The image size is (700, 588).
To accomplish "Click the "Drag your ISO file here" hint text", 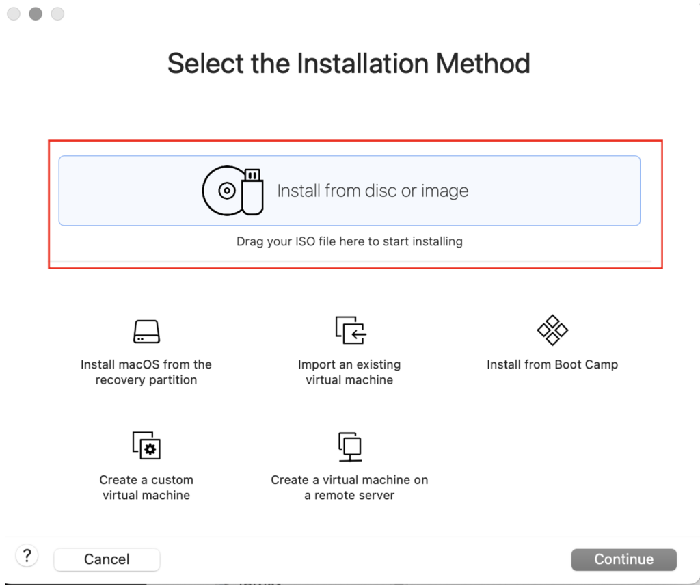I will tap(349, 241).
